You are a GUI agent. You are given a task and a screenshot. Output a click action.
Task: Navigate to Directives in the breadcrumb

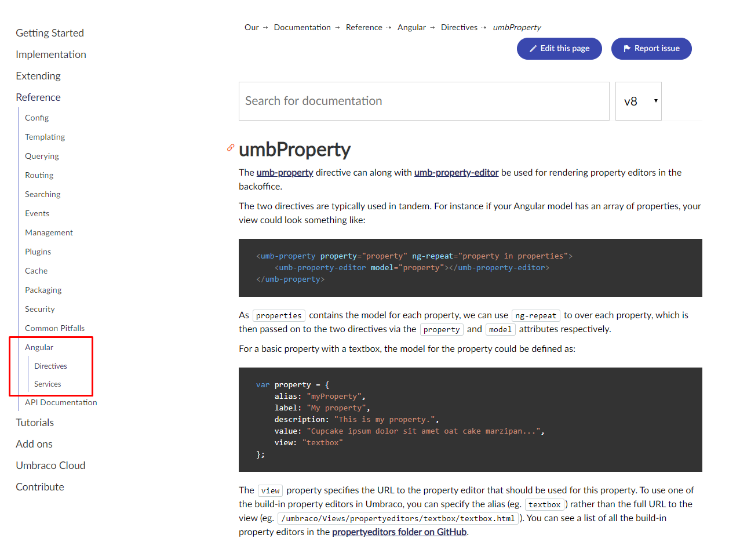459,27
